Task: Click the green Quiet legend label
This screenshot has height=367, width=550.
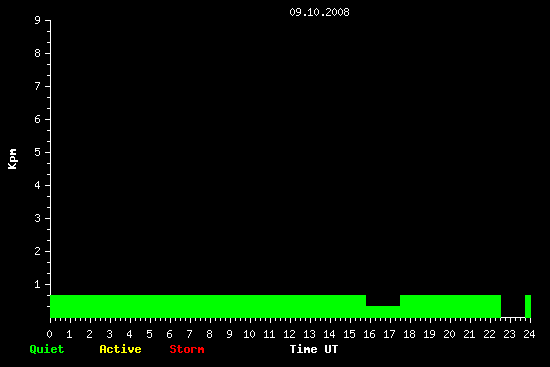Action: pyautogui.click(x=47, y=349)
